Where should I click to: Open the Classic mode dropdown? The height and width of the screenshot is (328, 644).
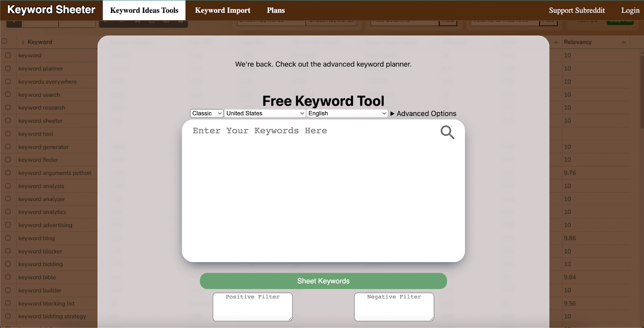207,113
